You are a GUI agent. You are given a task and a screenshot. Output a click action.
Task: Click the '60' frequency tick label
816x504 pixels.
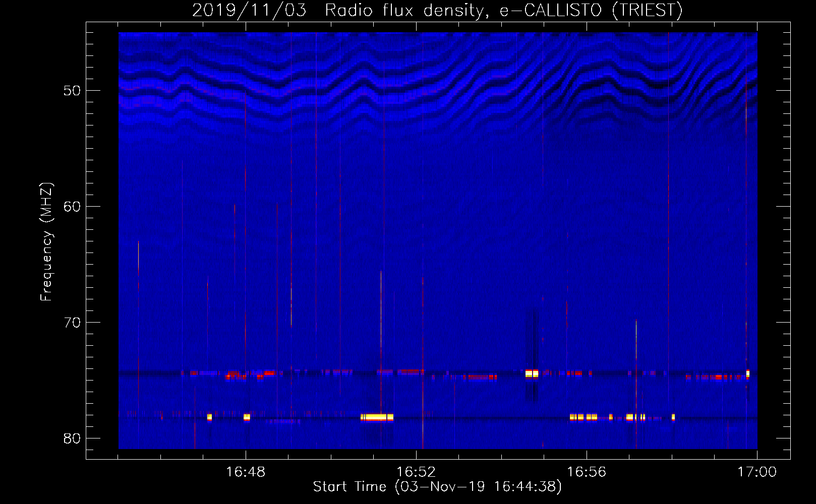pyautogui.click(x=72, y=207)
